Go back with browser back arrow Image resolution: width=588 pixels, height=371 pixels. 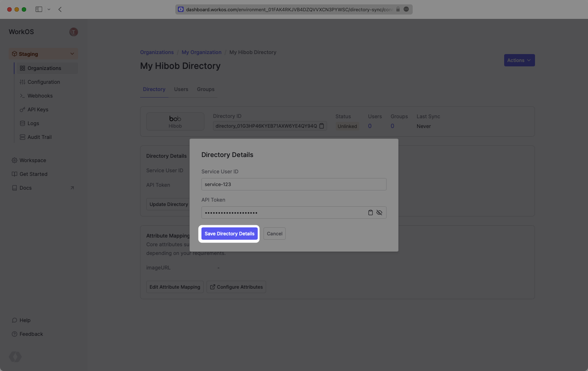click(x=60, y=9)
